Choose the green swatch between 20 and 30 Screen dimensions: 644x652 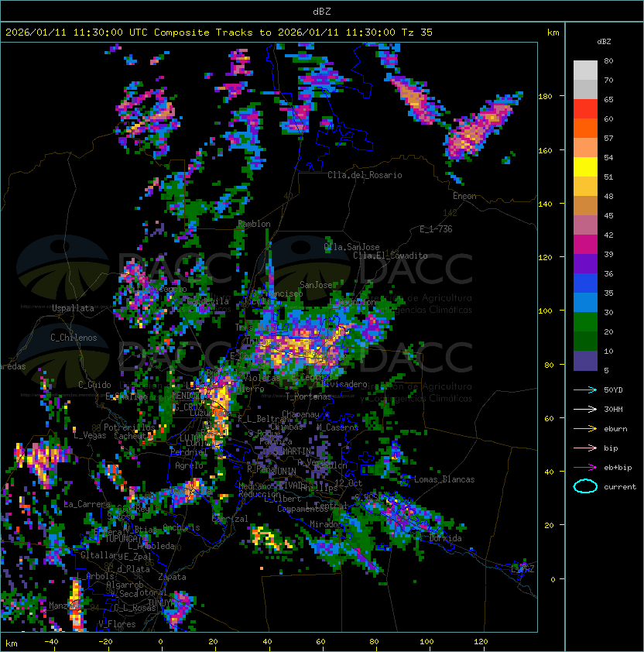(x=585, y=322)
